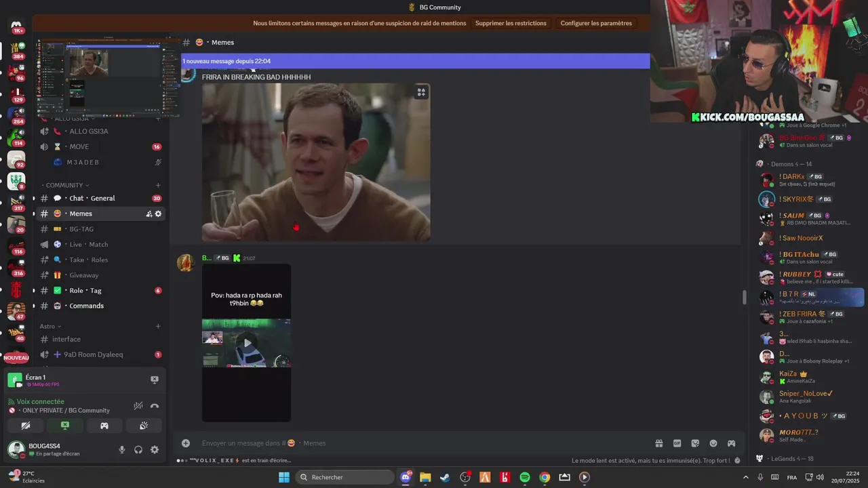The width and height of the screenshot is (868, 488).
Task: Open the gift icon in message bar
Action: (658, 443)
